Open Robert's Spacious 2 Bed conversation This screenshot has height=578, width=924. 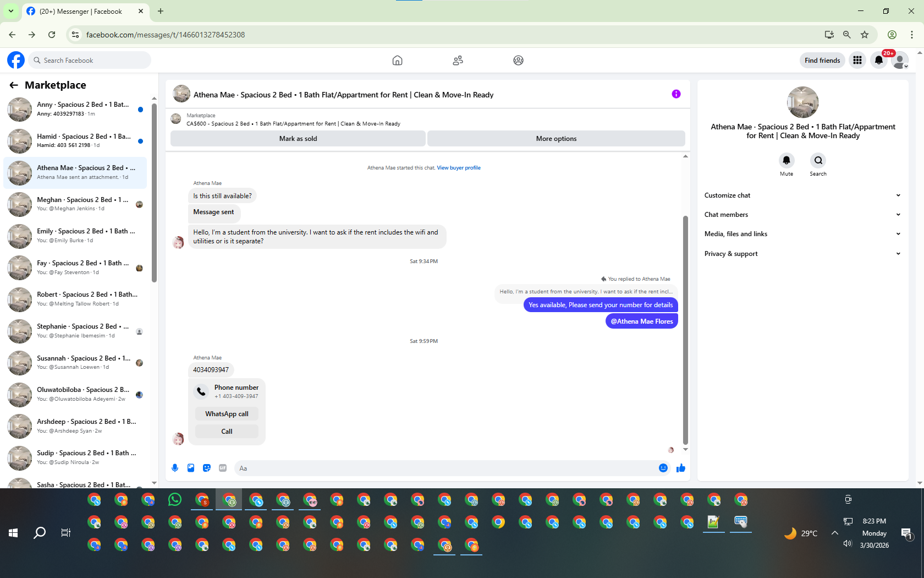coord(75,299)
